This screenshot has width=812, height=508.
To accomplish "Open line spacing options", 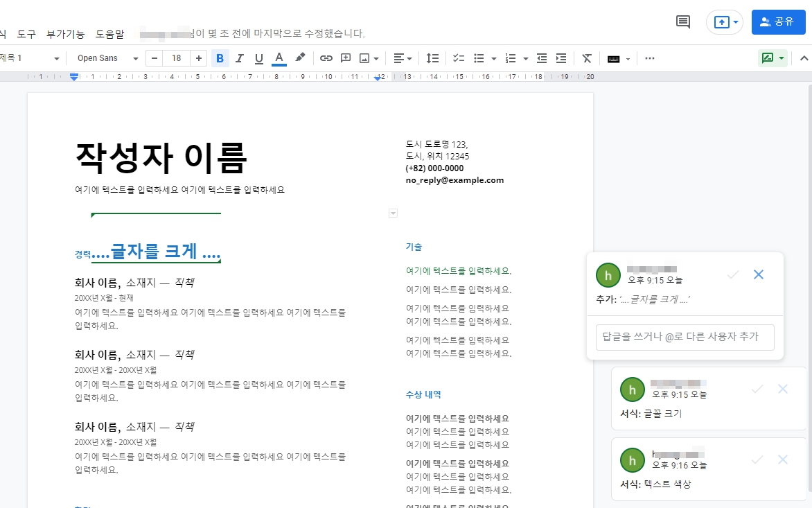I will point(432,58).
